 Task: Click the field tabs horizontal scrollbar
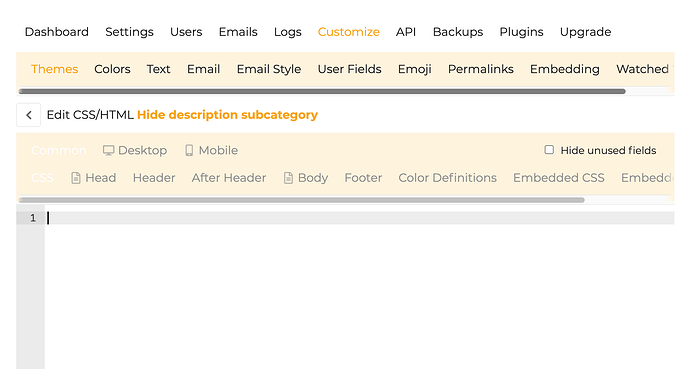click(301, 200)
